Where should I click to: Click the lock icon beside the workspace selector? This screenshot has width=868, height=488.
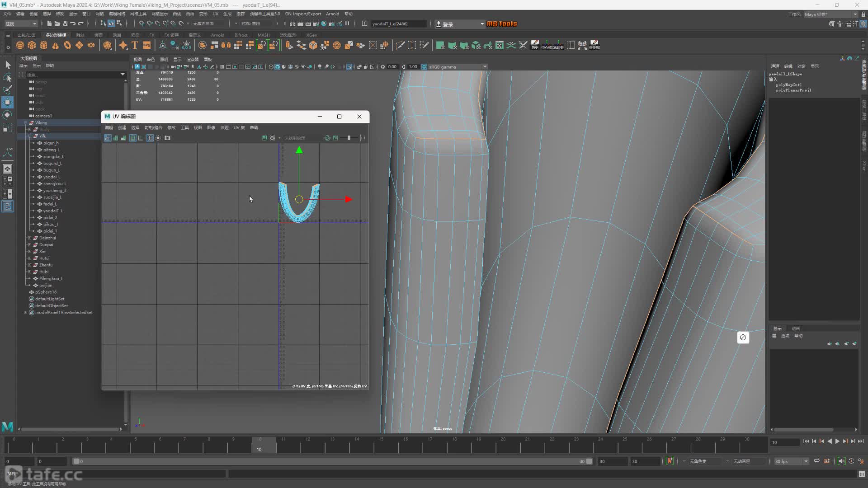[863, 14]
